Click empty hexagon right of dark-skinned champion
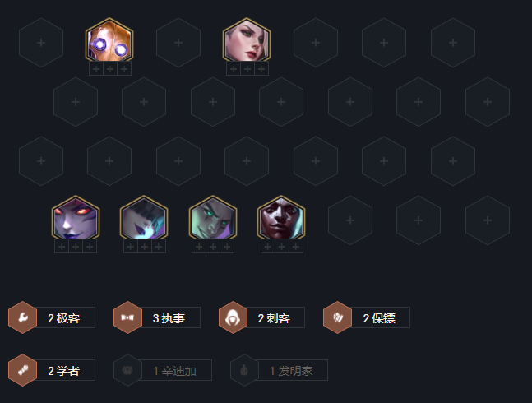The width and height of the screenshot is (532, 403). (x=350, y=220)
